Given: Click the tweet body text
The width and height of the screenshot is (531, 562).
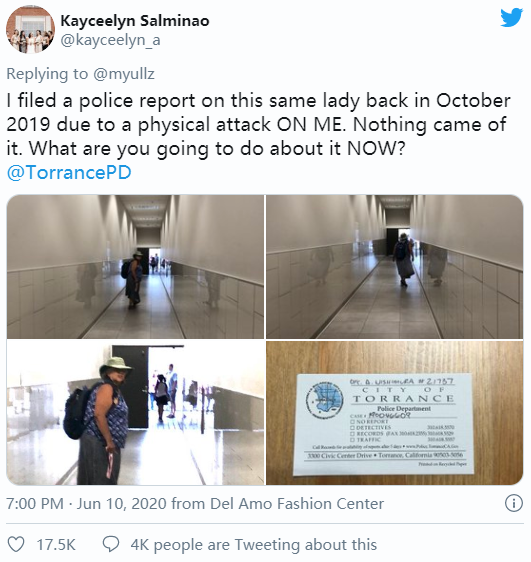Looking at the screenshot, I should tap(258, 125).
